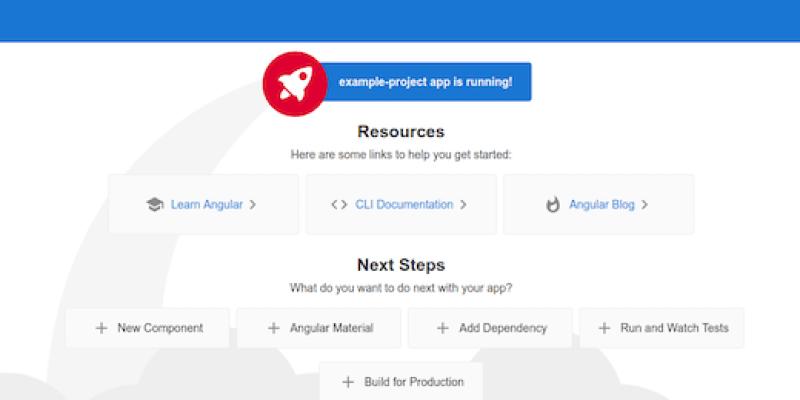Click chevron arrow after Learn Angular
The width and height of the screenshot is (800, 400).
point(253,204)
